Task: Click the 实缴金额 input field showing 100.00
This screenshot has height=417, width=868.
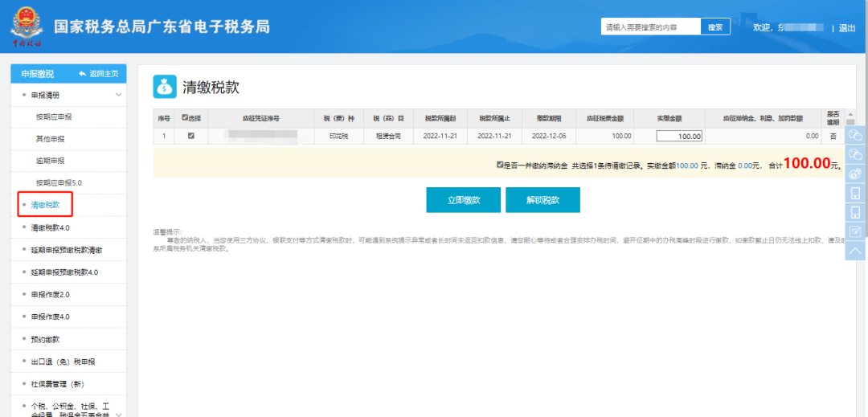Action: pos(679,136)
